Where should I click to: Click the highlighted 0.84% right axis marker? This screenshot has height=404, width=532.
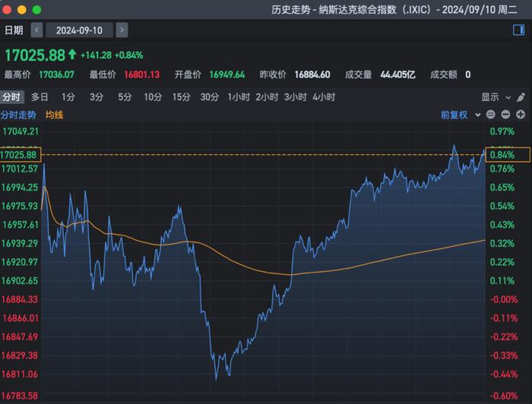(x=508, y=155)
